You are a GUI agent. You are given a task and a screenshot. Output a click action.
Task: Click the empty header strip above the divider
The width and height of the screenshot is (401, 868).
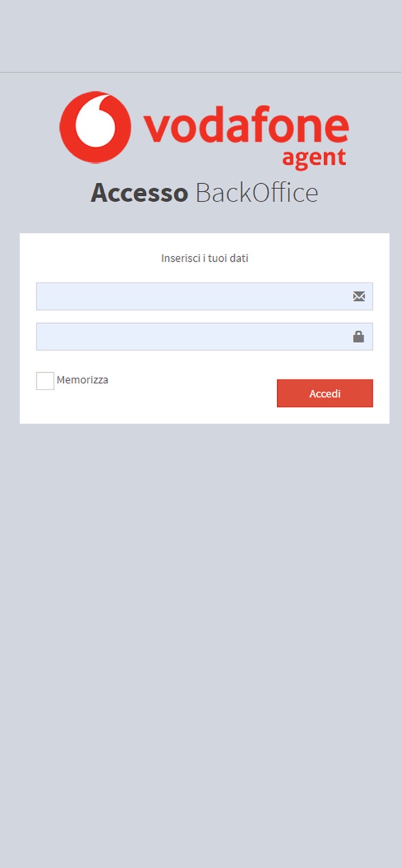(200, 36)
